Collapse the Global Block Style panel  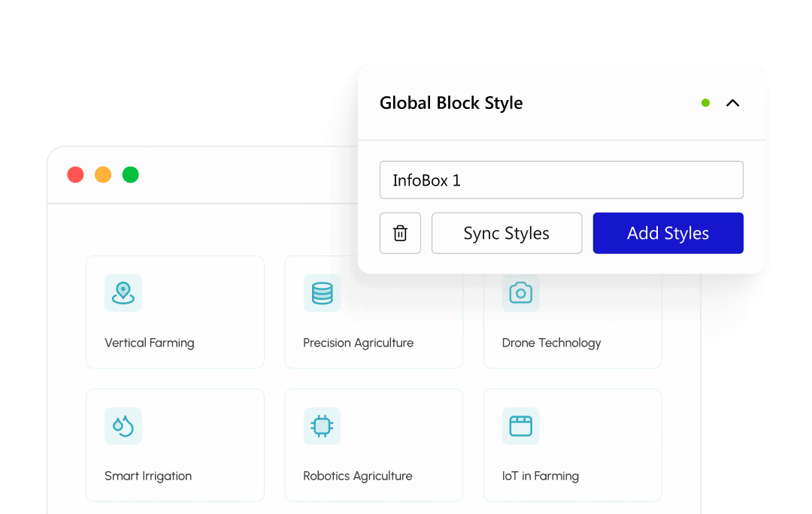click(x=732, y=103)
